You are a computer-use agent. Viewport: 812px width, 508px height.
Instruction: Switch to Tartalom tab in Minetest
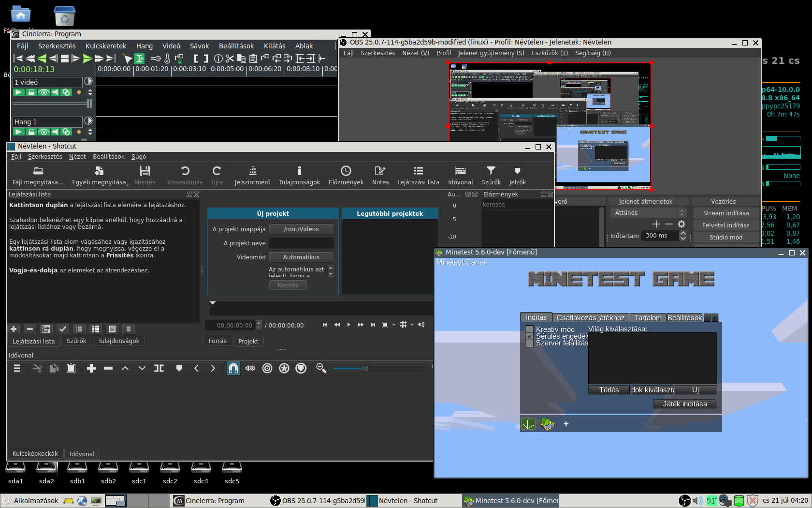coord(648,318)
